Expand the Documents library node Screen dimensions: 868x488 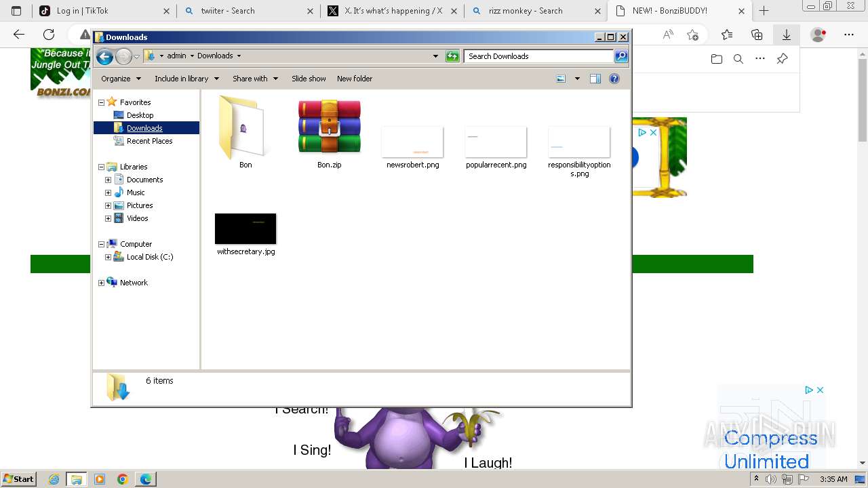pos(108,180)
